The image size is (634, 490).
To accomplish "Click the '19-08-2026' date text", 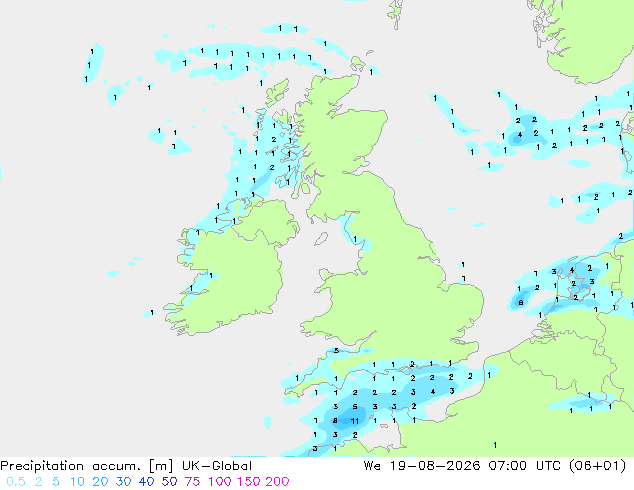I will tap(435, 466).
